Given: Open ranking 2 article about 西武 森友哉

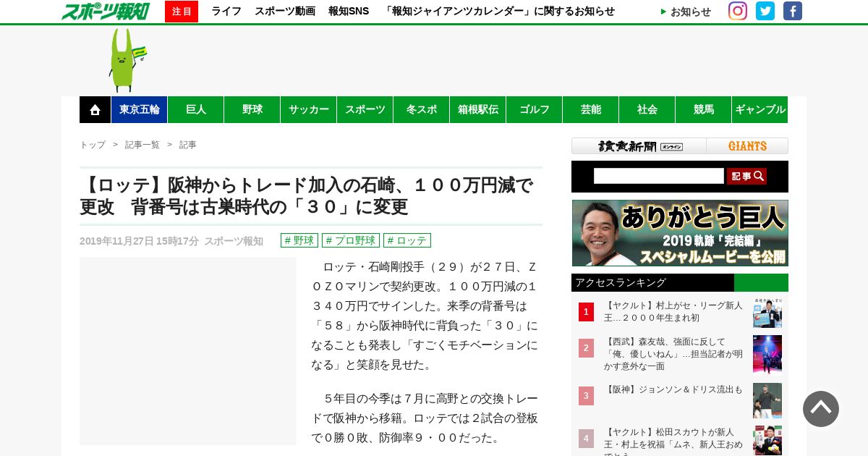Looking at the screenshot, I should (673, 354).
